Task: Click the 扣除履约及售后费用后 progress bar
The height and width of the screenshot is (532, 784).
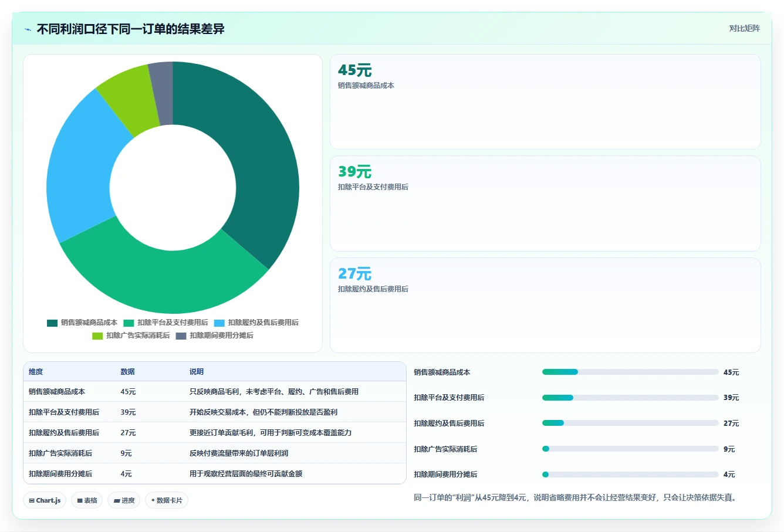Action: pos(630,423)
